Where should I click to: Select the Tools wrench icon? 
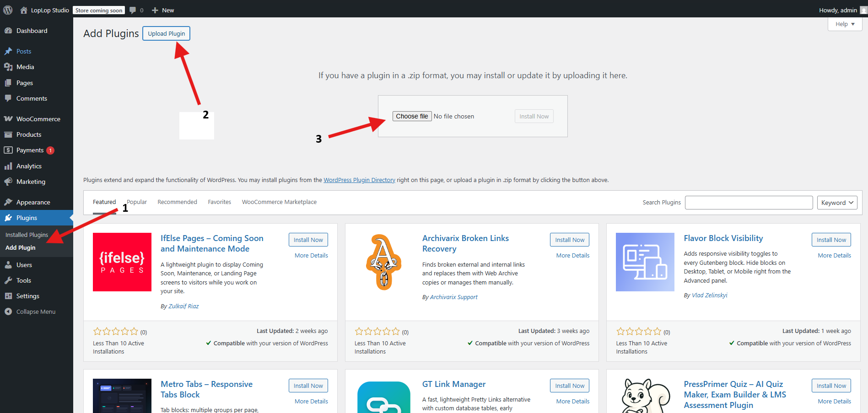pyautogui.click(x=8, y=280)
